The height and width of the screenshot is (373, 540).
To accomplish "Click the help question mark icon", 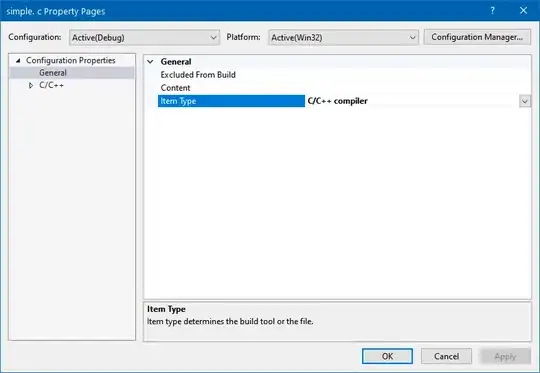I will (492, 11).
